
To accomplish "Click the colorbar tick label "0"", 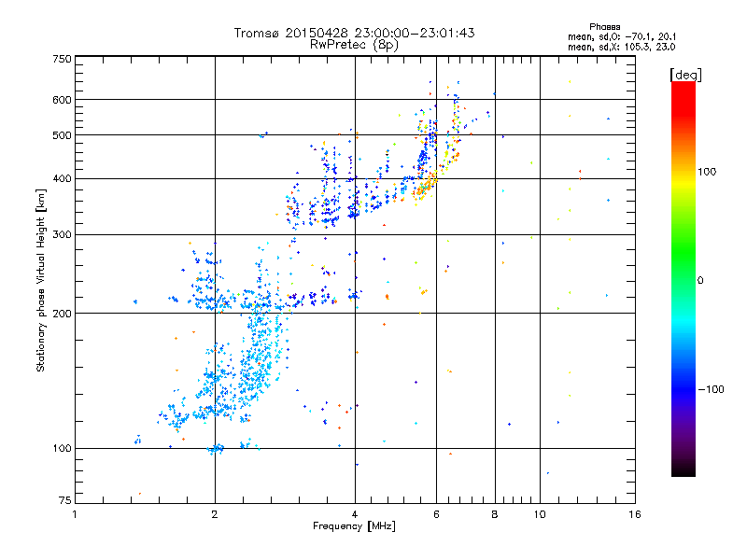I will point(699,280).
